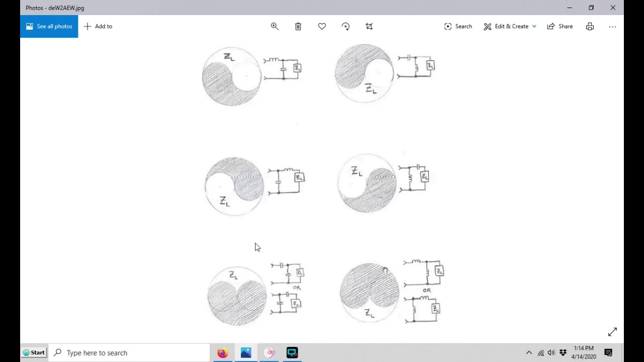Open Search in Photos toolbar
644x362 pixels.
pos(458,26)
